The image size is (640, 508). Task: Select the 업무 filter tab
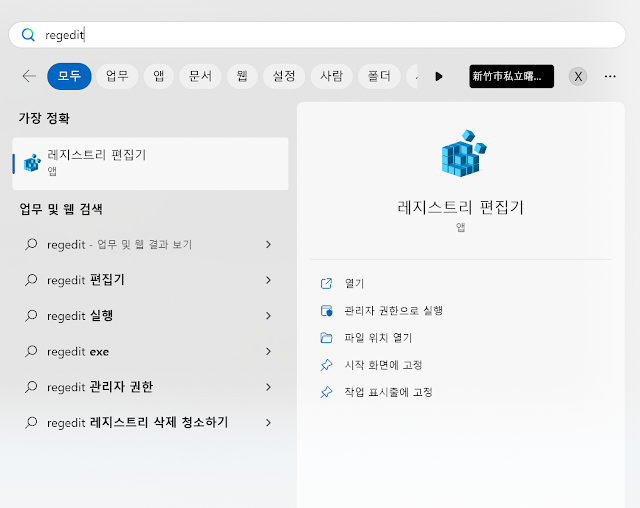(117, 76)
